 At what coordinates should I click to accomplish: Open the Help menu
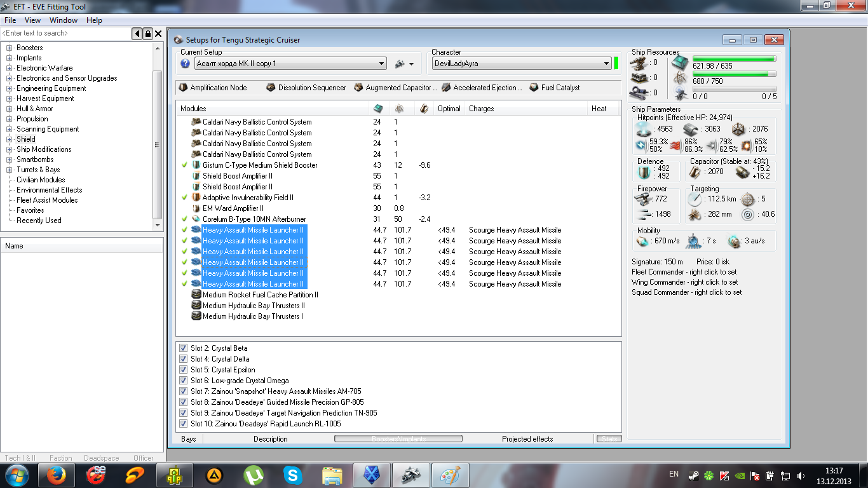click(94, 20)
